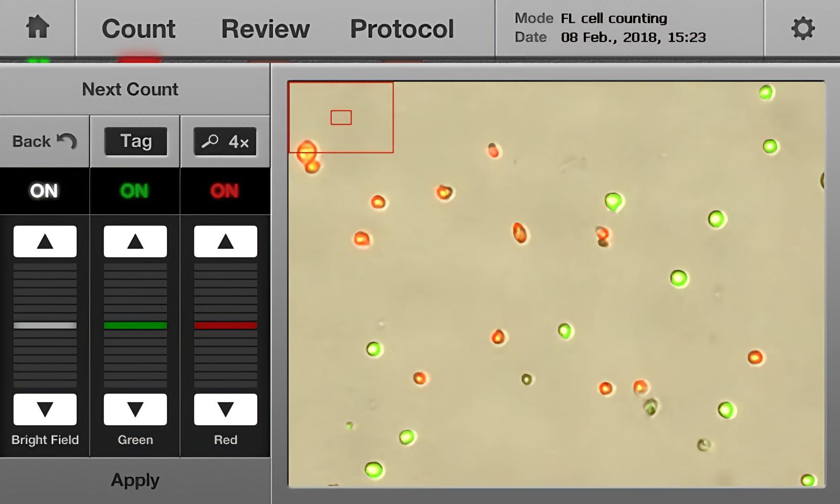This screenshot has width=840, height=504.
Task: Apply the channel settings
Action: coord(135,480)
